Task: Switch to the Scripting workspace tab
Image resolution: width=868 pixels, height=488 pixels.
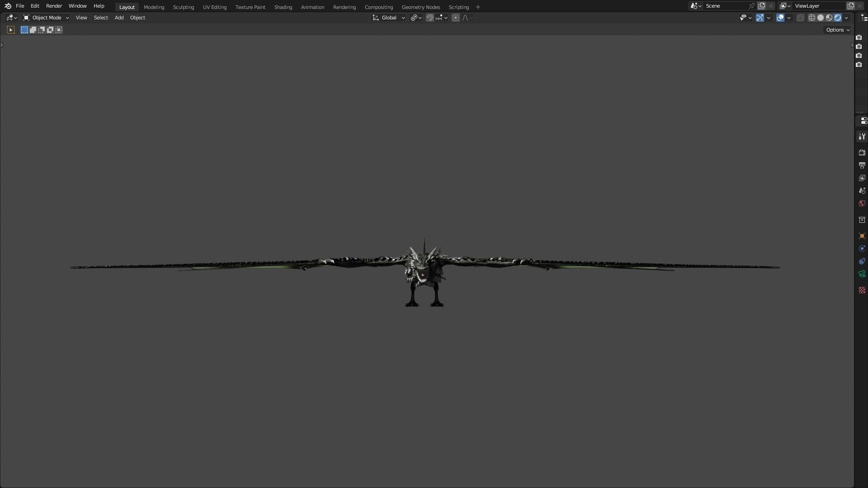Action: coord(459,7)
